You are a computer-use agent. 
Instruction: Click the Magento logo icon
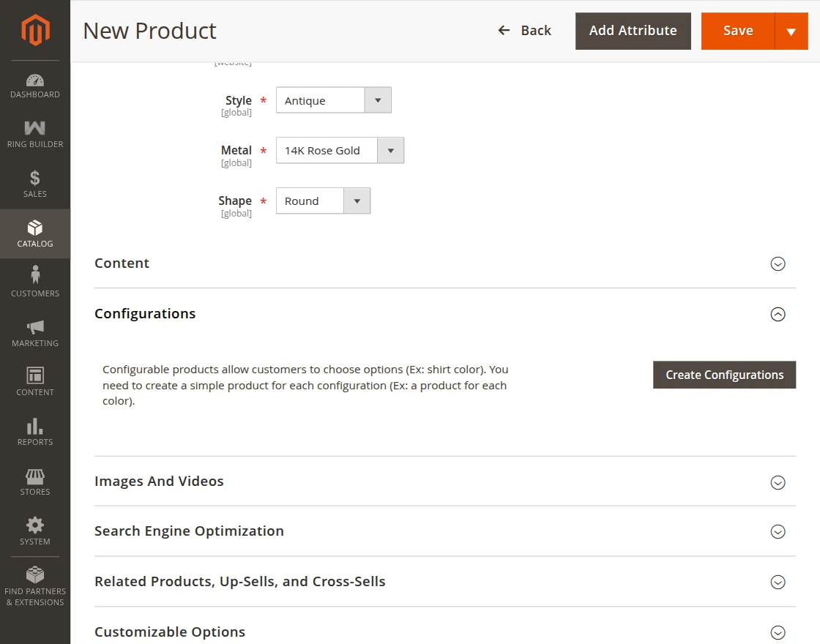pyautogui.click(x=34, y=29)
